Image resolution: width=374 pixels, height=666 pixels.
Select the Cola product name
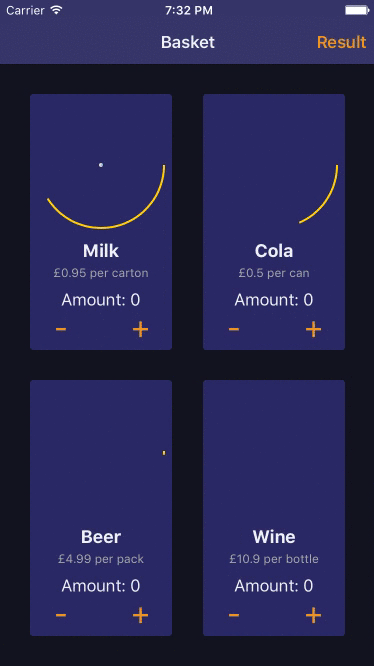point(274,251)
